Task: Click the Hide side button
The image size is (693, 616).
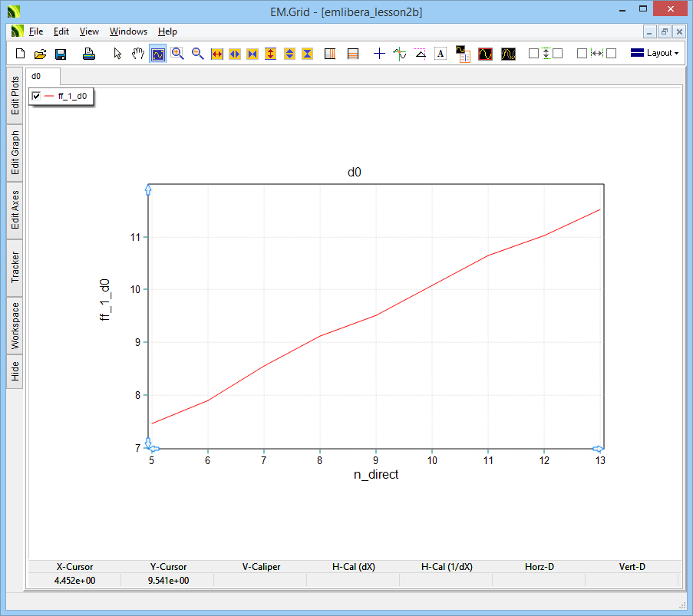Action: point(15,372)
